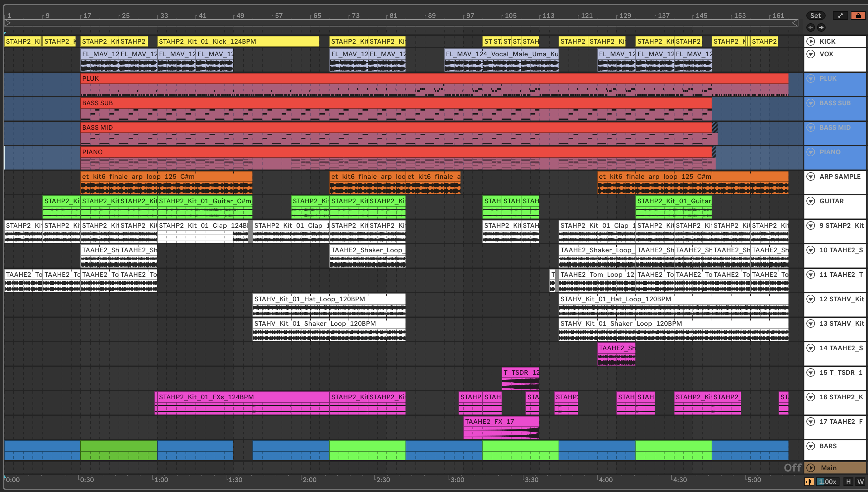The image size is (868, 492).
Task: Toggle the automation mode button
Action: pyautogui.click(x=840, y=16)
